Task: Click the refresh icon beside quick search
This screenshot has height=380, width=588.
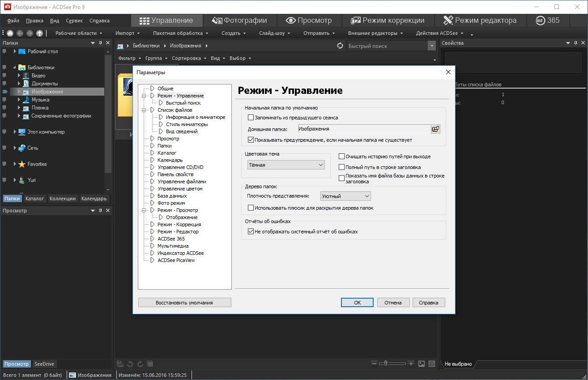Action: 340,46
